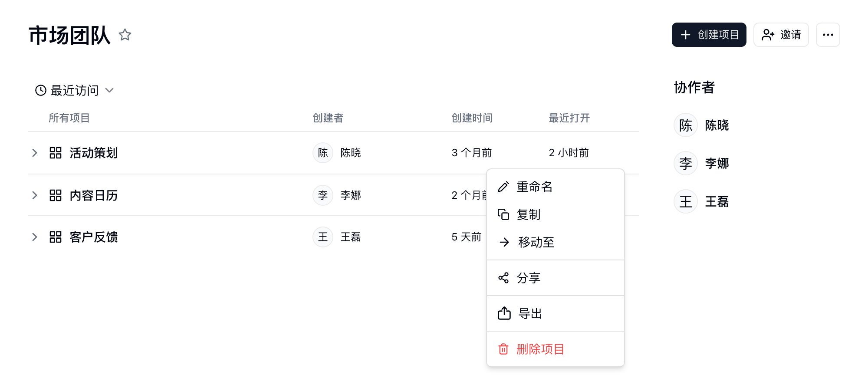Click the grid icon of 客户反馈
Screen dimensions: 868x388
56,237
